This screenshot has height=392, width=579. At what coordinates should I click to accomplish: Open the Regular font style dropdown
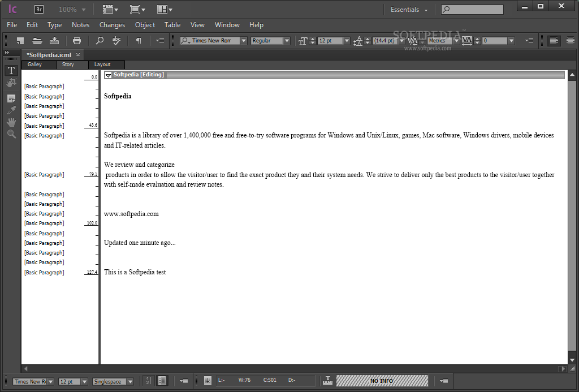pos(270,41)
